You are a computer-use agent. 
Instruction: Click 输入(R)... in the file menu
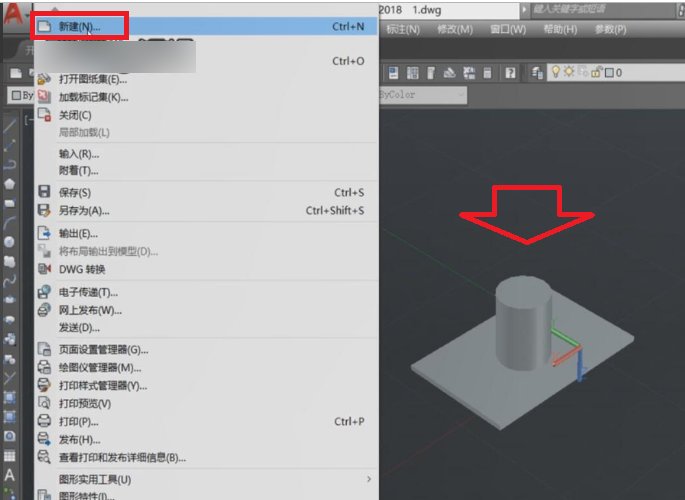click(79, 154)
